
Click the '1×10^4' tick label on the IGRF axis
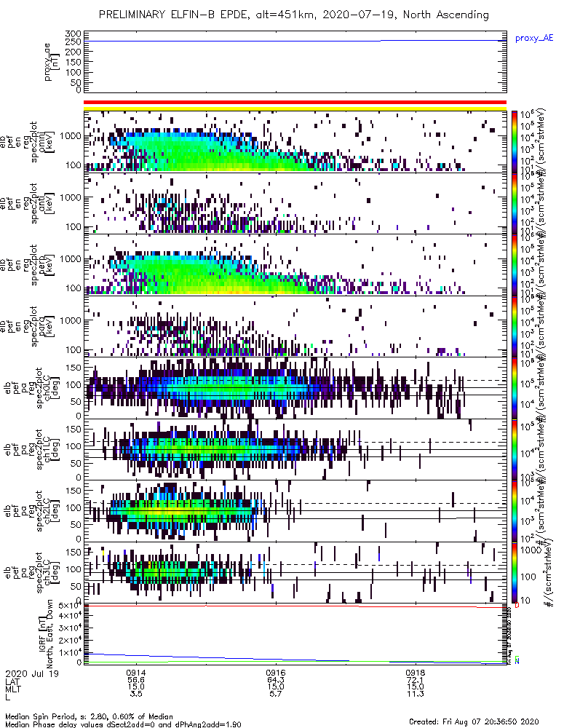tap(71, 652)
